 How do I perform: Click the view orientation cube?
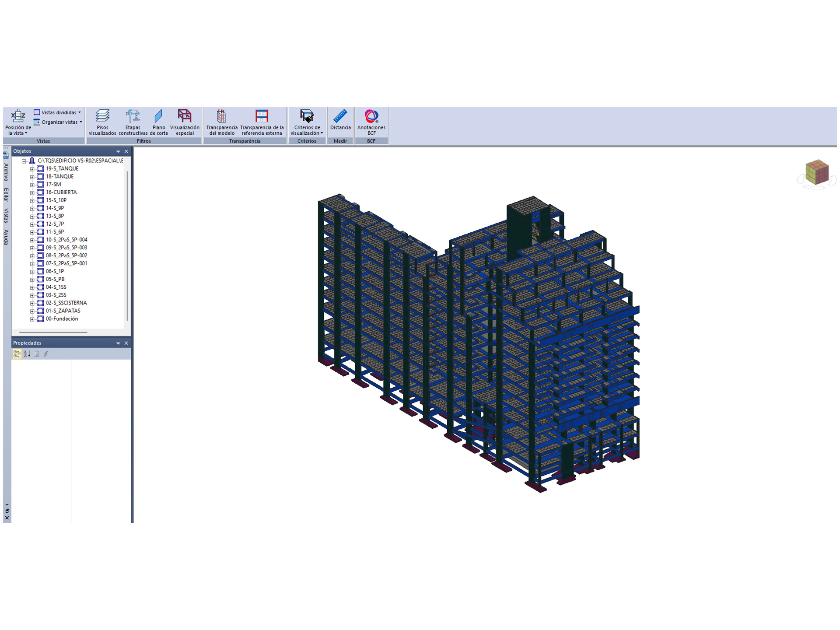tap(817, 172)
